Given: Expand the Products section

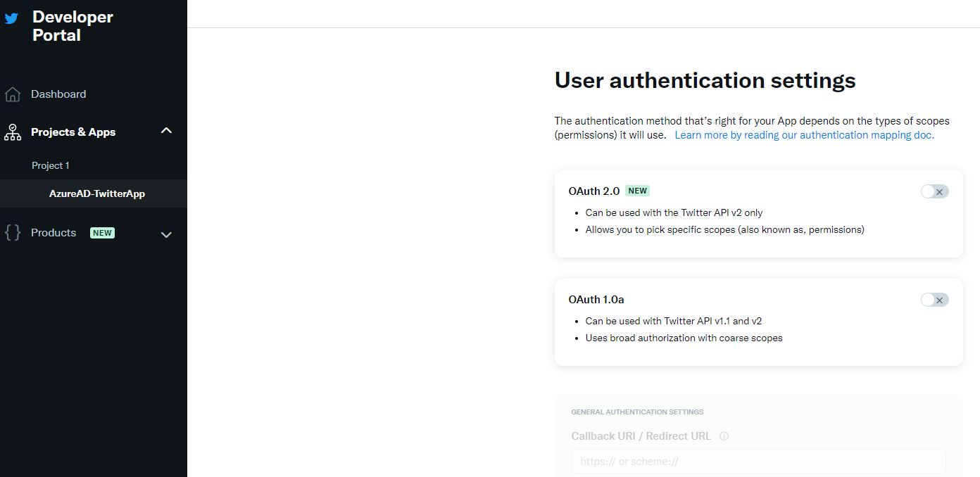Looking at the screenshot, I should pos(166,234).
